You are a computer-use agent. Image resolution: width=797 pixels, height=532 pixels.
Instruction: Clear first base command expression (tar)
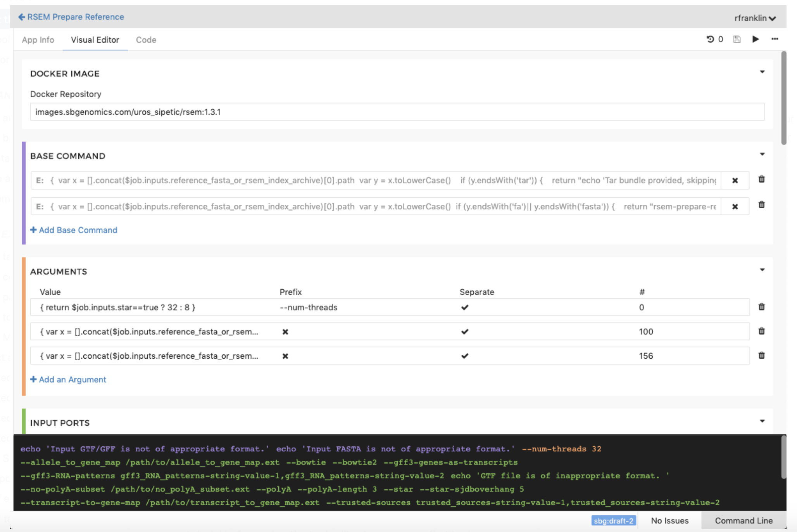click(735, 180)
